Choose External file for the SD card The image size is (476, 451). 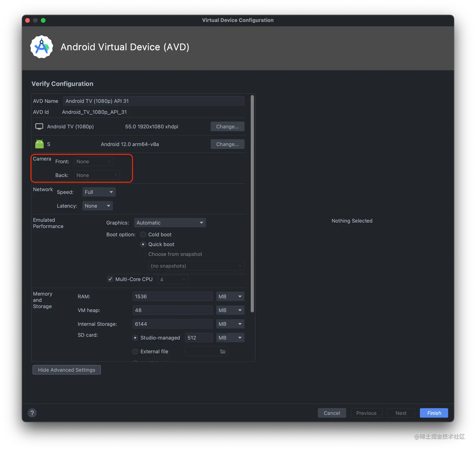point(135,351)
